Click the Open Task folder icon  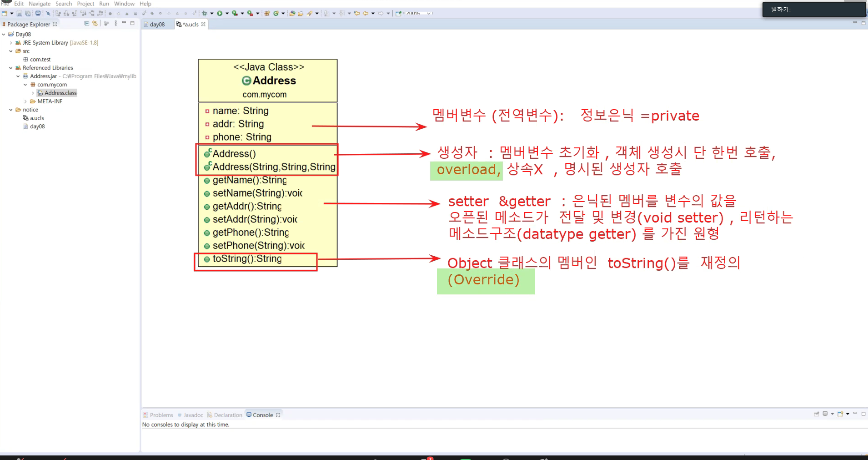click(x=301, y=13)
